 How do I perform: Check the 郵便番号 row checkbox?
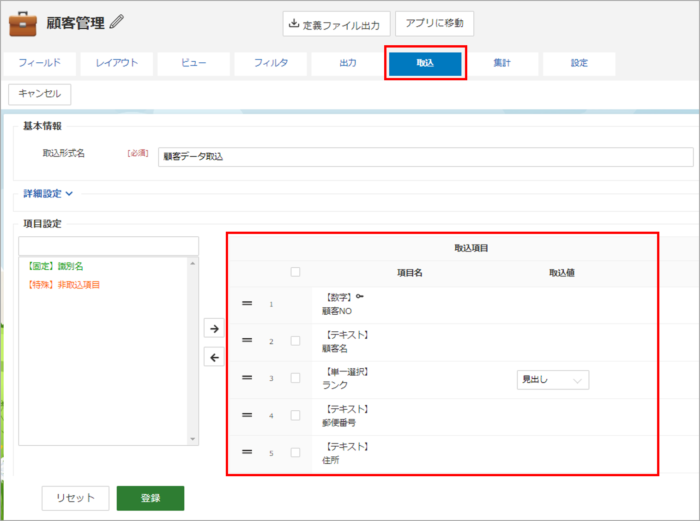pyautogui.click(x=295, y=415)
